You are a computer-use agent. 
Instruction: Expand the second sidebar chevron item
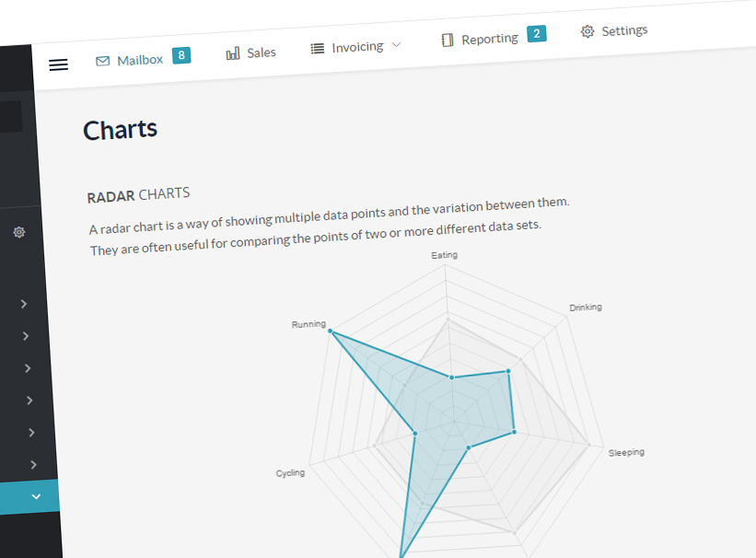26,336
